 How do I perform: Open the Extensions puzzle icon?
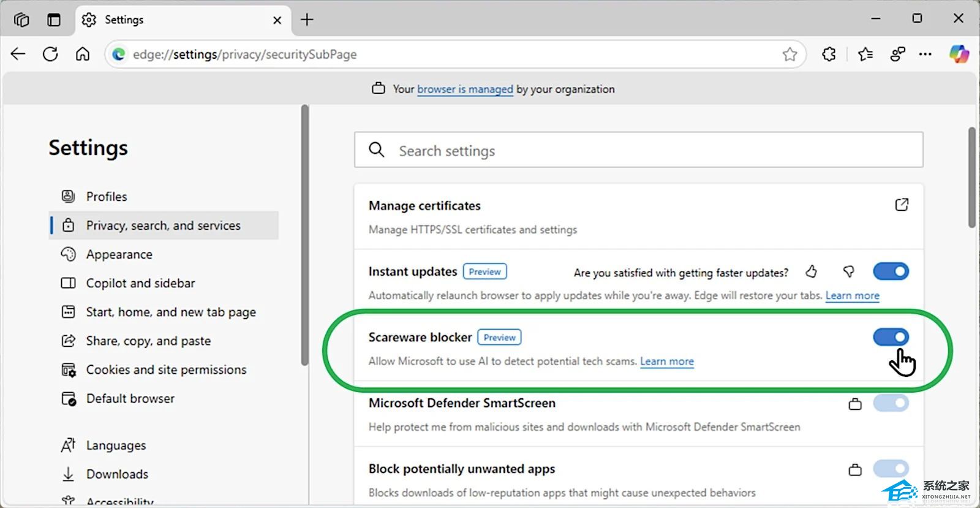click(829, 54)
